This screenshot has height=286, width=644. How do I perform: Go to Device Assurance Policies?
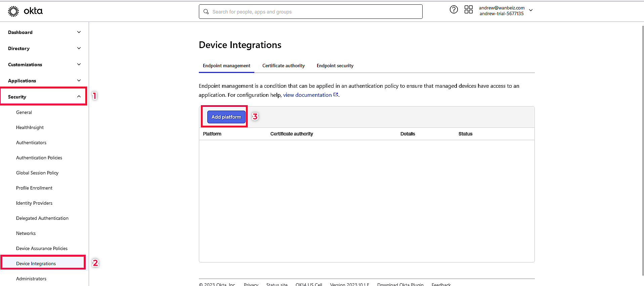[x=42, y=249]
